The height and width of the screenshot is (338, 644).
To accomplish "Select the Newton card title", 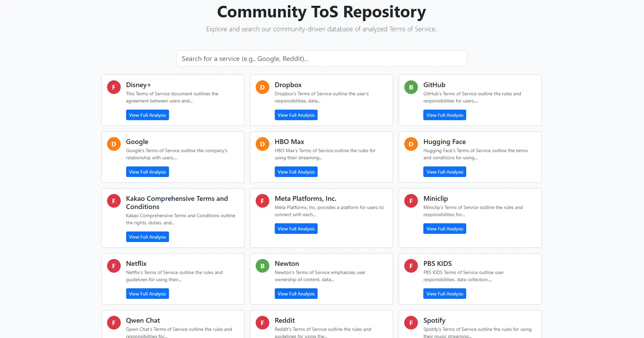I will pos(287,263).
